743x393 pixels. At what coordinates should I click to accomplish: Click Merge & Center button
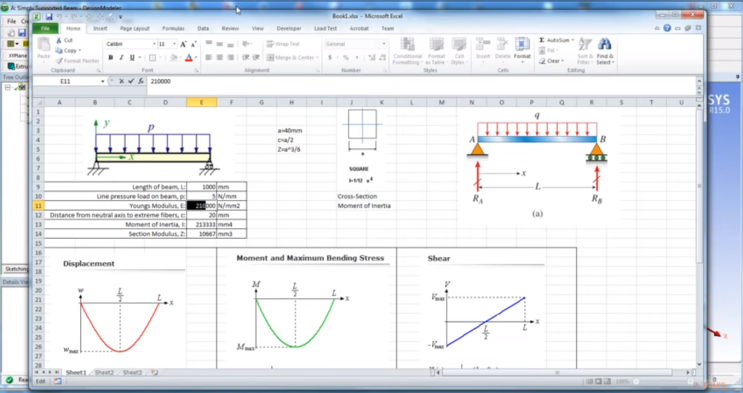pyautogui.click(x=291, y=57)
